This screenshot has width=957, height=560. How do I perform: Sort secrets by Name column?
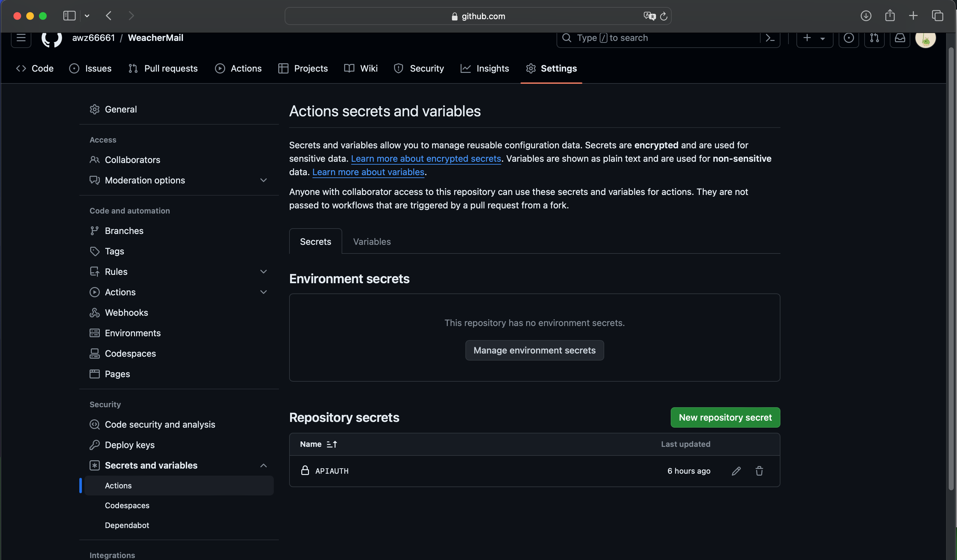click(x=318, y=444)
